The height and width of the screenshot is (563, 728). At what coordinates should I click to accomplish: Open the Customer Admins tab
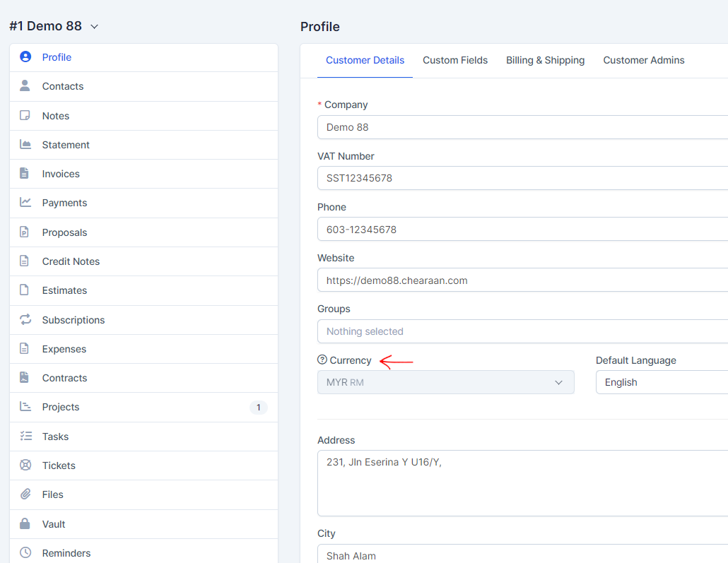(x=643, y=61)
